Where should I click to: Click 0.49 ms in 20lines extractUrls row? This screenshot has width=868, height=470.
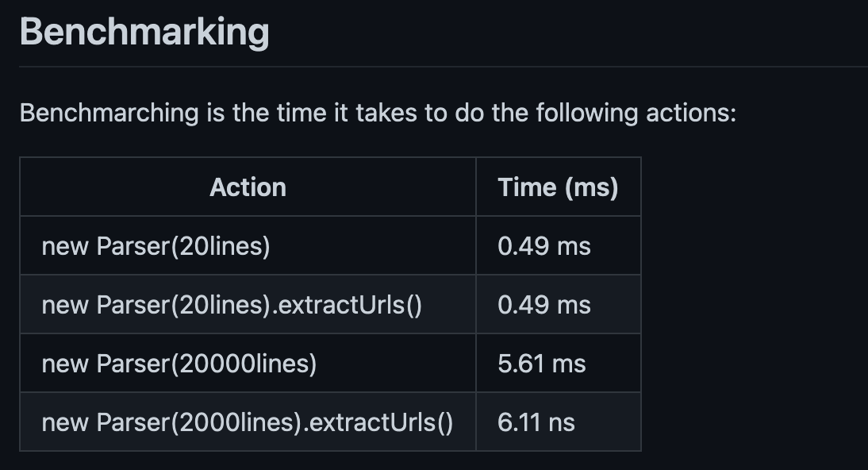[544, 305]
